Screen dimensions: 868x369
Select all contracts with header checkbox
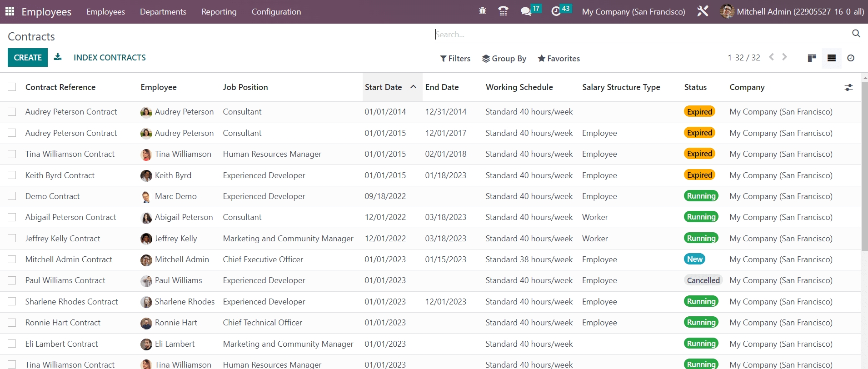tap(12, 87)
